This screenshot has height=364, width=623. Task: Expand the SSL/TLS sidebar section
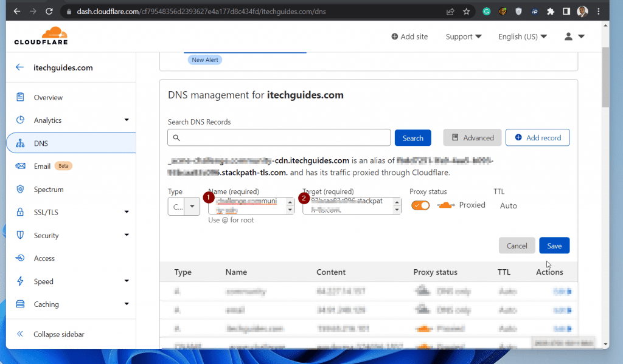127,212
